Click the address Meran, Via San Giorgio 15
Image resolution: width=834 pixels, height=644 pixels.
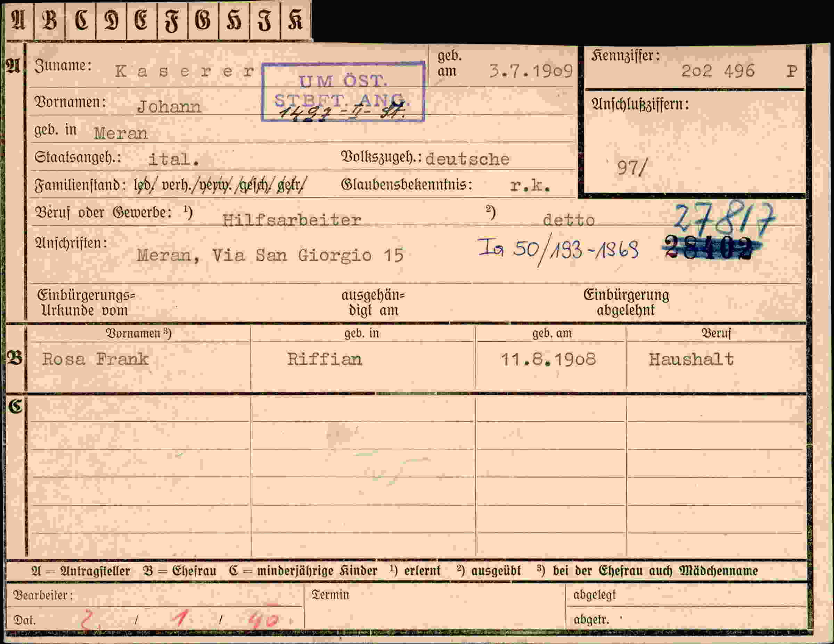pos(270,255)
